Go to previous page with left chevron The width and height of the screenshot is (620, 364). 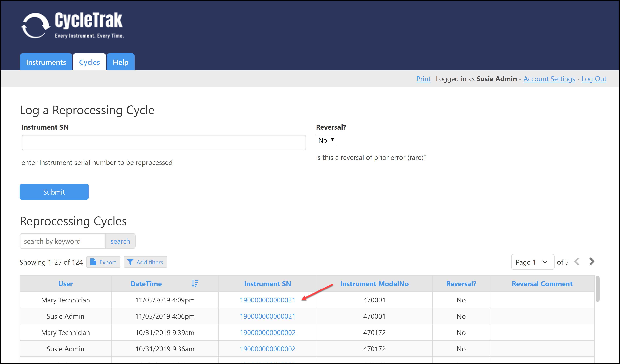click(x=577, y=262)
